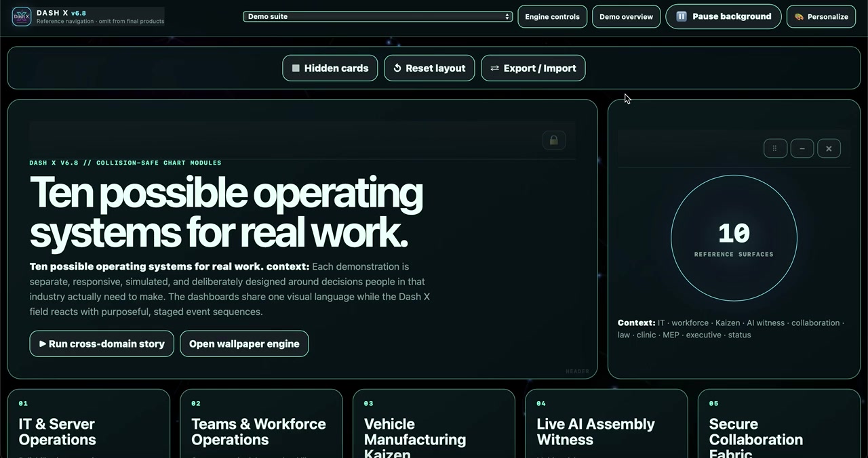
Task: Open the IT & Server Operations card
Action: tap(89, 423)
